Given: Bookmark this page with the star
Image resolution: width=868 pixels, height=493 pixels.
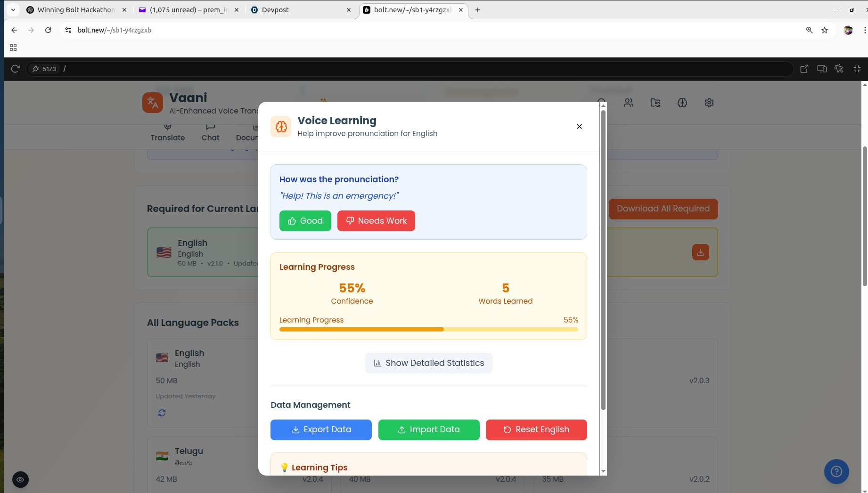Looking at the screenshot, I should 825,30.
